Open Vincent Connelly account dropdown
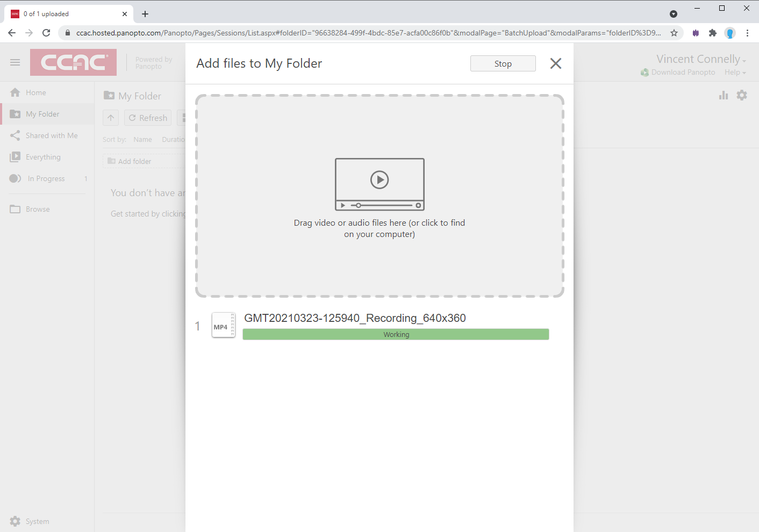The height and width of the screenshot is (532, 759). 701,59
